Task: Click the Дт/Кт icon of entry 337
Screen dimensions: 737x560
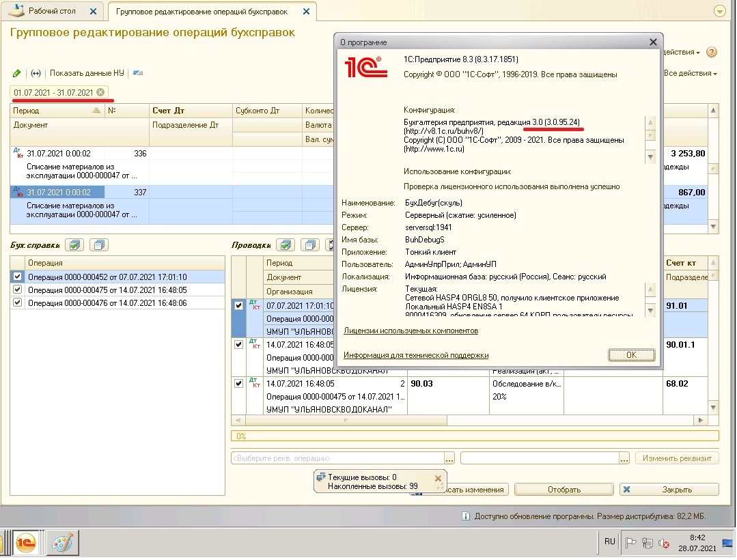Action: pos(18,192)
